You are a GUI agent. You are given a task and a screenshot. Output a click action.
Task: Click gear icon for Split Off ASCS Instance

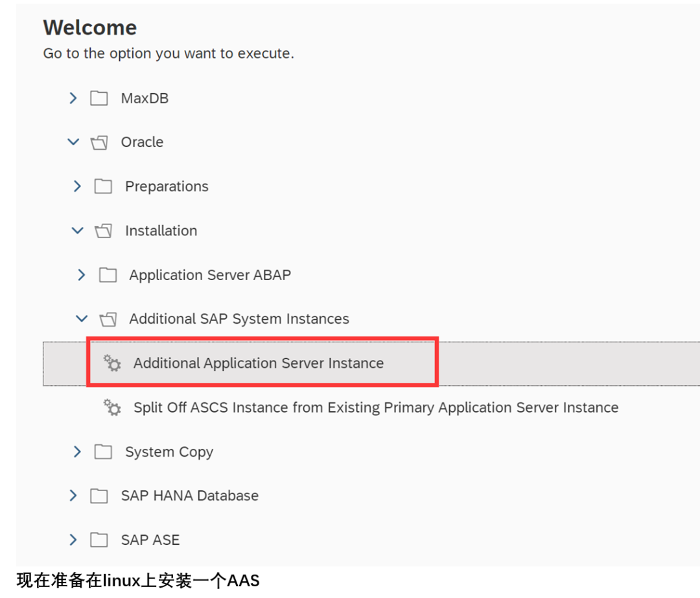(x=112, y=407)
